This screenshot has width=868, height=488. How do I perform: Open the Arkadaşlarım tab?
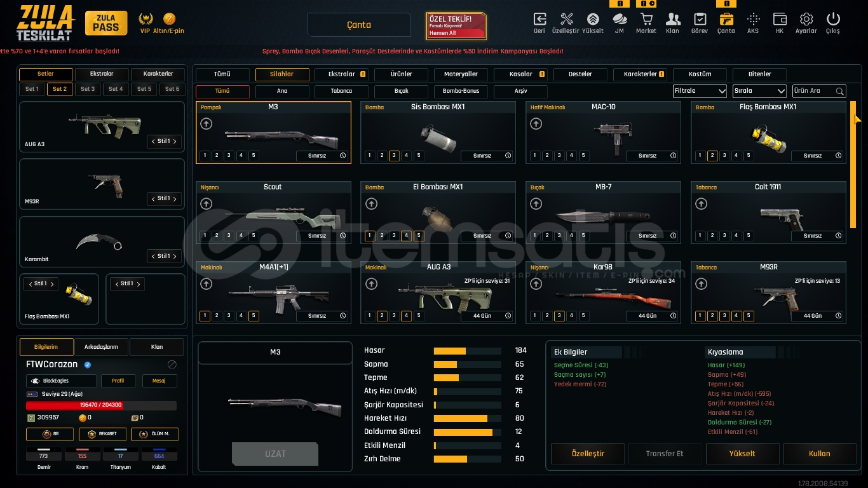coord(101,347)
